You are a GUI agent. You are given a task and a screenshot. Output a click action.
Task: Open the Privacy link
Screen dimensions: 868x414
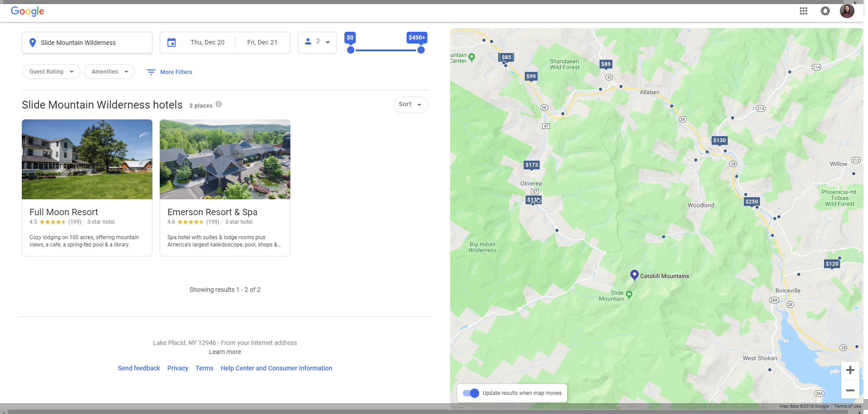click(x=177, y=368)
